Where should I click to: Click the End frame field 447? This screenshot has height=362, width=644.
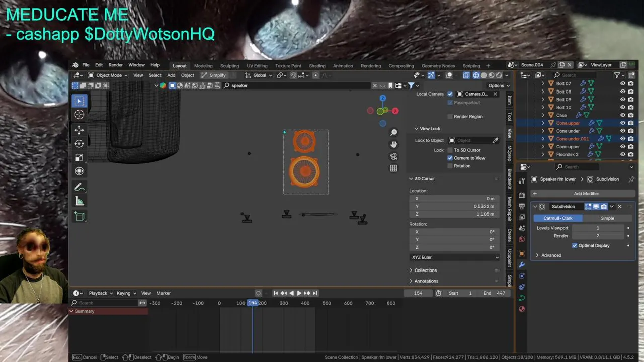coord(494,293)
